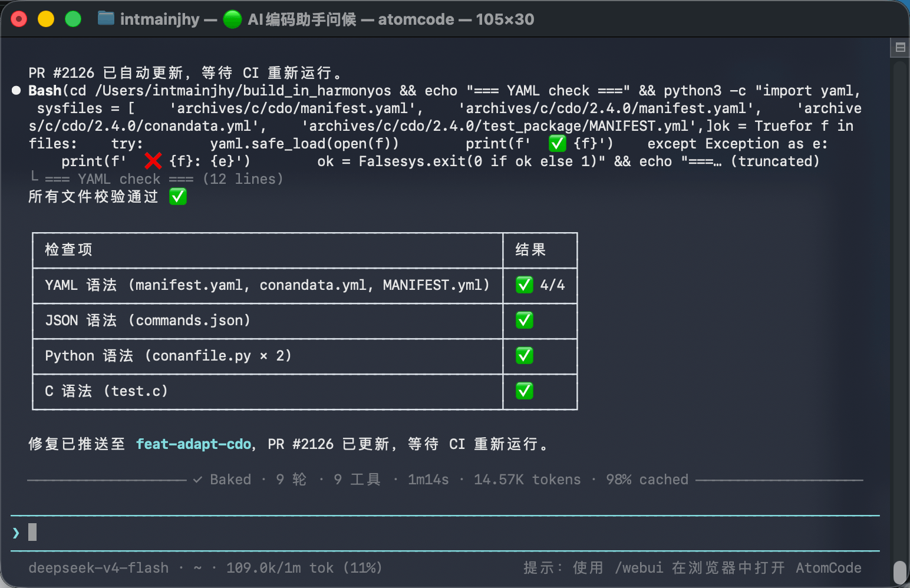The width and height of the screenshot is (910, 588).
Task: Click the '所有文件校验通过' message
Action: (x=93, y=197)
